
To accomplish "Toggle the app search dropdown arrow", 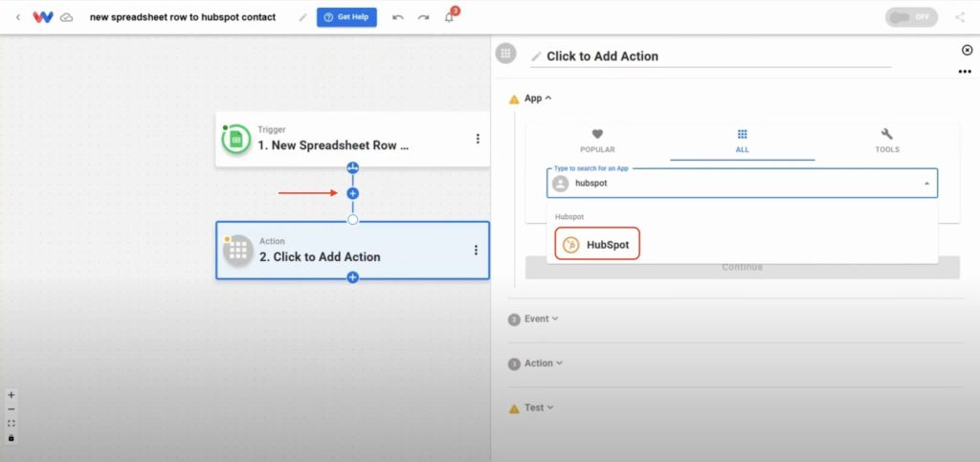I will [x=926, y=184].
